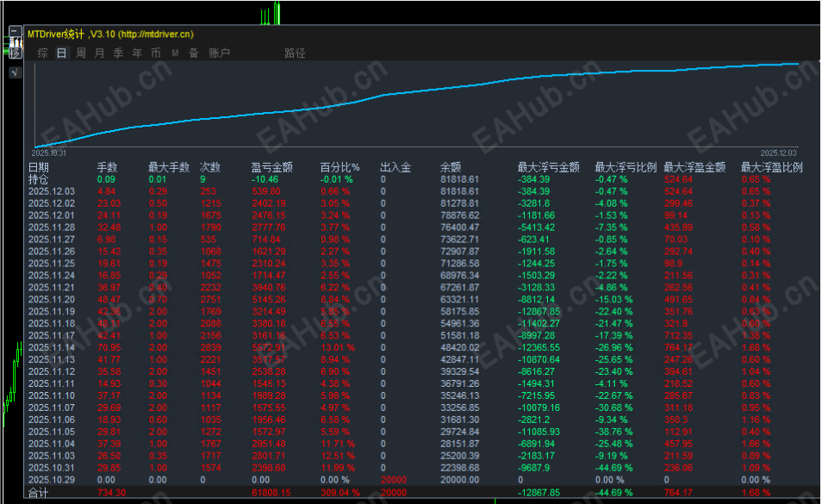
Task: Select the 持仓 row label
Action: (38, 179)
